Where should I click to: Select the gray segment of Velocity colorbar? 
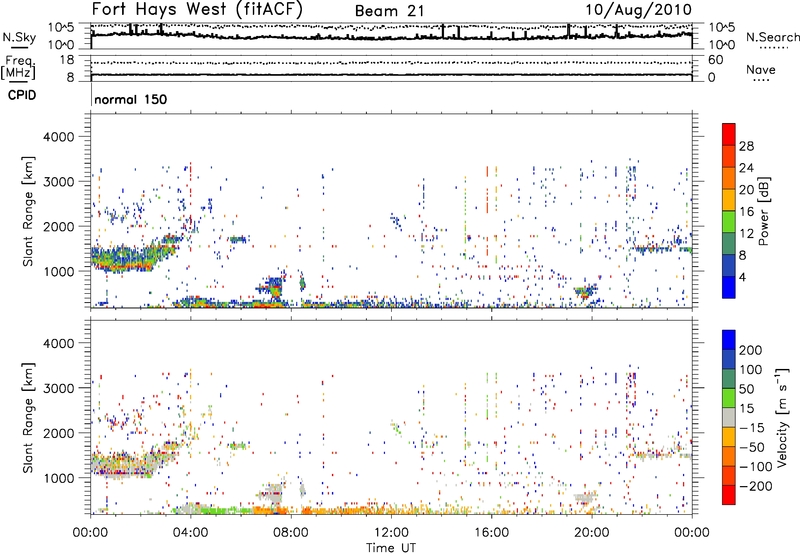[x=729, y=418]
